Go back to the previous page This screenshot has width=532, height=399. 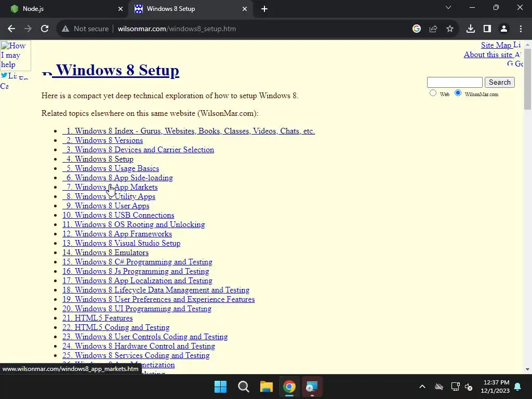click(x=11, y=29)
